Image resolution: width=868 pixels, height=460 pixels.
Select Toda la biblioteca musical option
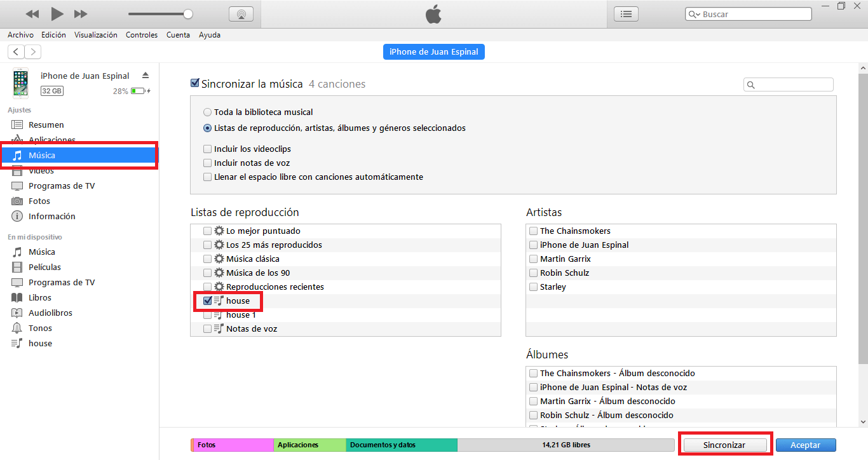point(208,112)
